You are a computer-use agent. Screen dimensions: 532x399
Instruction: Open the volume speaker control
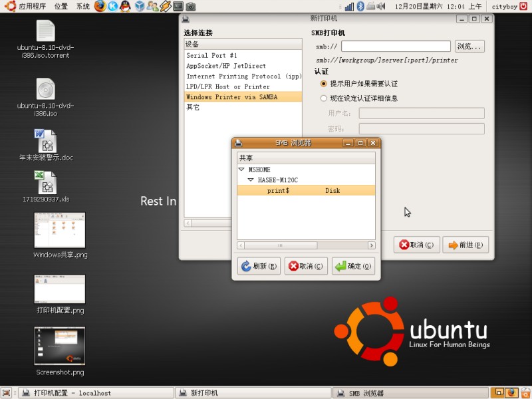[x=381, y=6]
